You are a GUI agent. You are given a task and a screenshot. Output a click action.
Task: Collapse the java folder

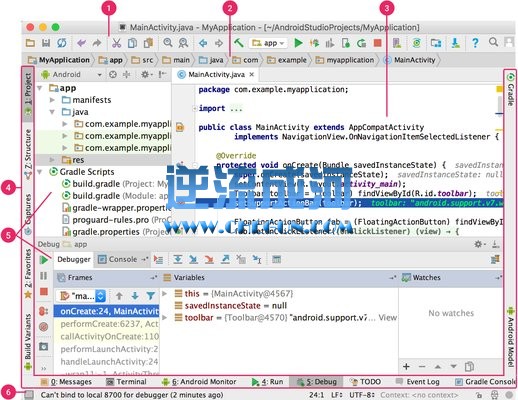(x=52, y=112)
